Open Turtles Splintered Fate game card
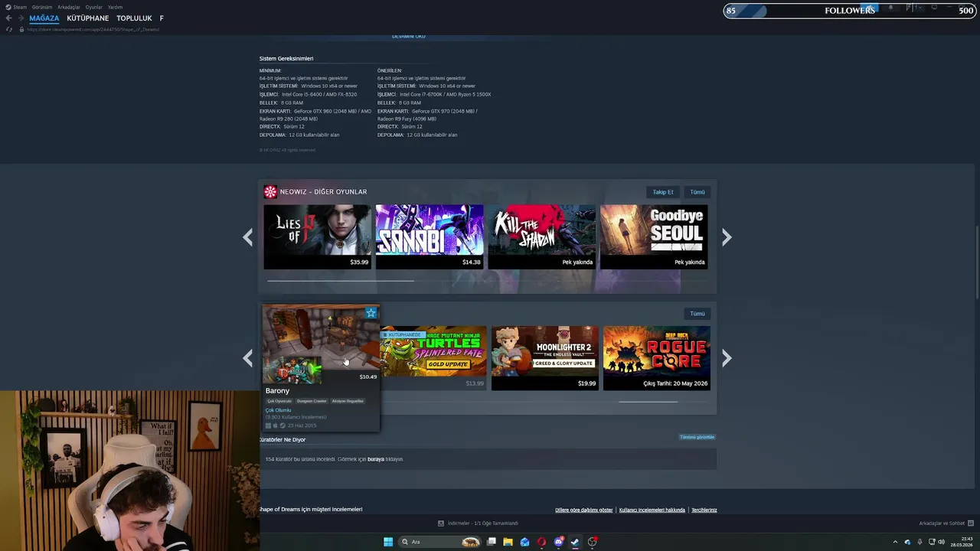 coord(433,357)
